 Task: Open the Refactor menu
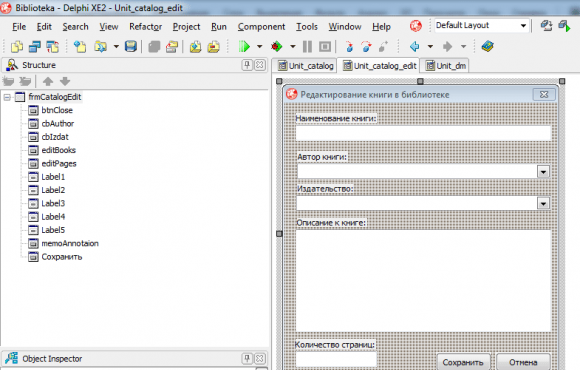coord(145,27)
